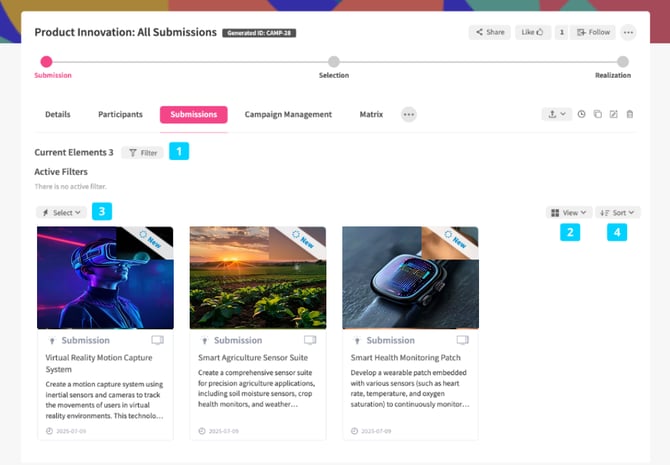Viewport: 670px width, 465px height.
Task: Open the history clock icon in toolbar
Action: point(581,114)
